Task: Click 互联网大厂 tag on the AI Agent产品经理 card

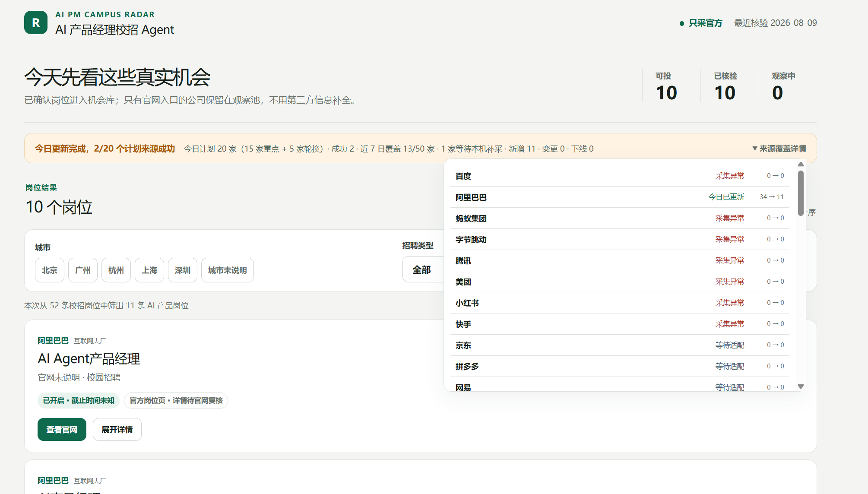Action: pos(90,341)
